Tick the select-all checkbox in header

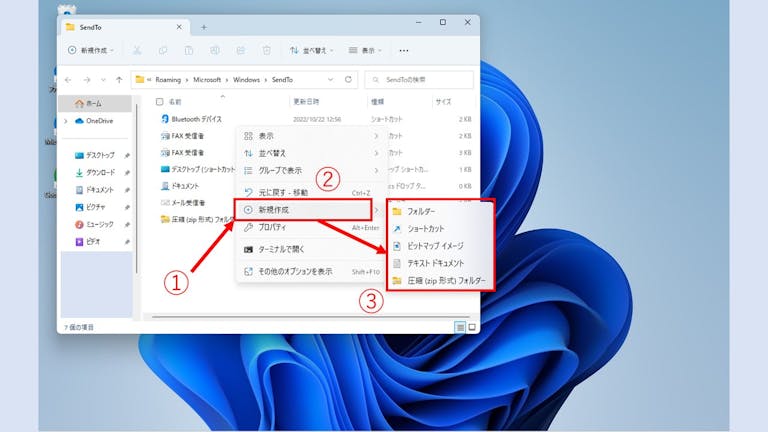pyautogui.click(x=159, y=102)
